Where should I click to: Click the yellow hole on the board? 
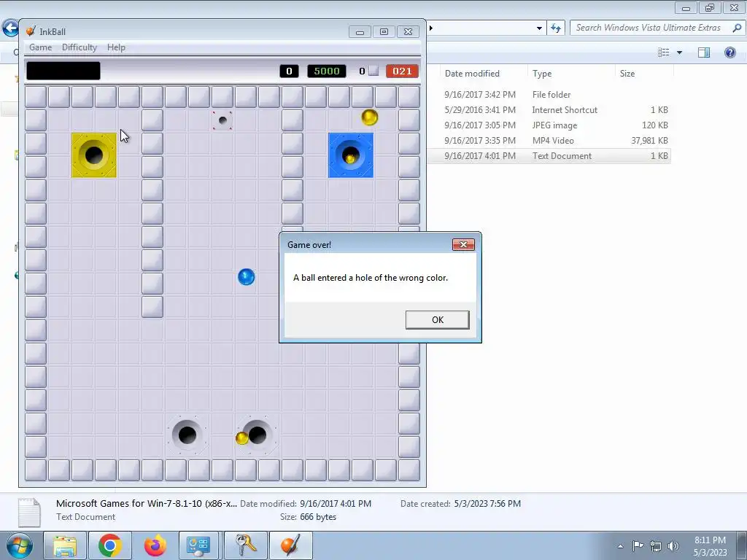(94, 155)
